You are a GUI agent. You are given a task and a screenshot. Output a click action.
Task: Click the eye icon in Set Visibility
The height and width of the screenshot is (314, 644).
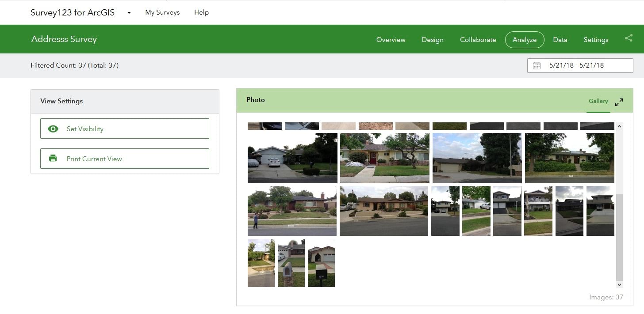pos(53,129)
